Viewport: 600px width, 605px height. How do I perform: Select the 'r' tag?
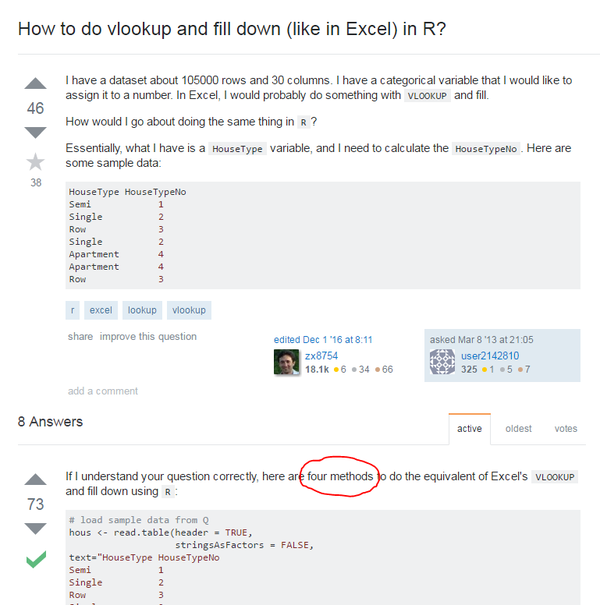pyautogui.click(x=73, y=310)
